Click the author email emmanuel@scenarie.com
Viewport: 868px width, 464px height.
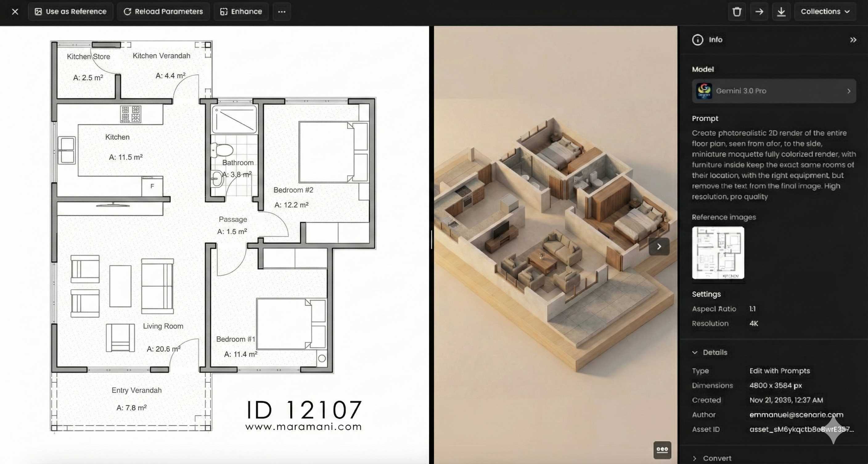pos(796,415)
